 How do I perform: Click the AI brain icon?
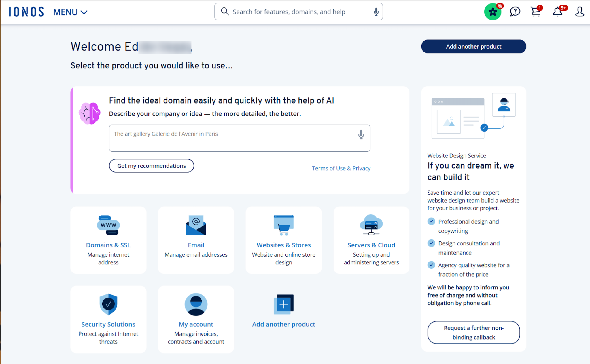[90, 113]
